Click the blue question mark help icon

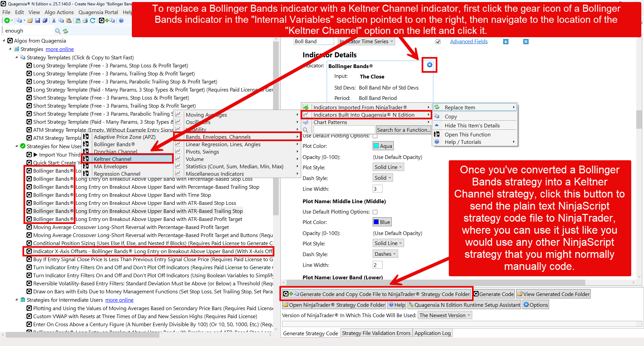[x=121, y=20]
